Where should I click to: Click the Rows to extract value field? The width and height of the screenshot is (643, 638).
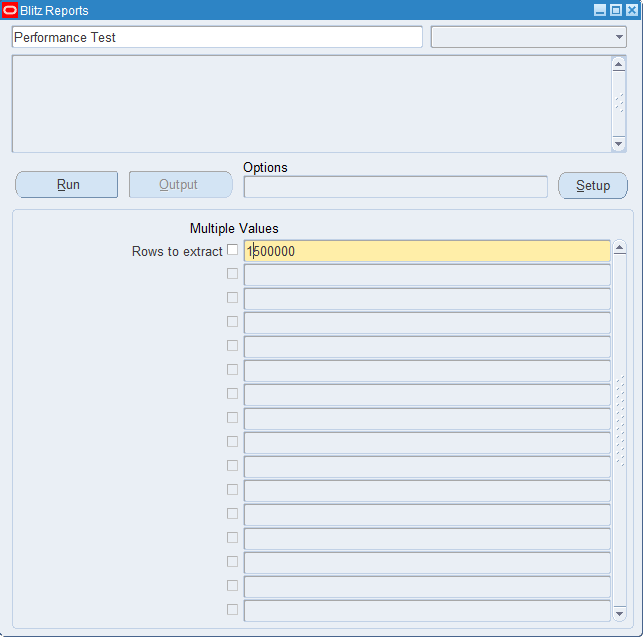tap(427, 252)
